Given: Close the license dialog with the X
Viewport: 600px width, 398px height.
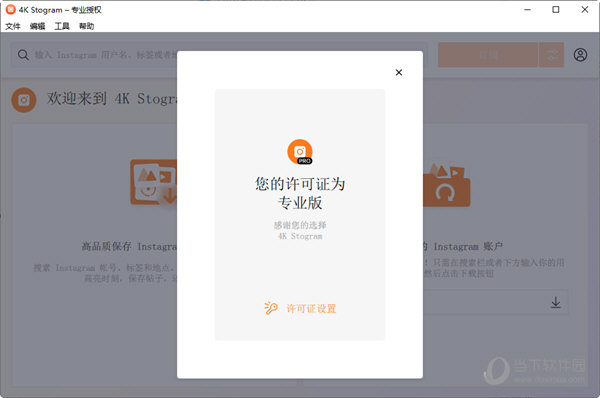Looking at the screenshot, I should (399, 72).
